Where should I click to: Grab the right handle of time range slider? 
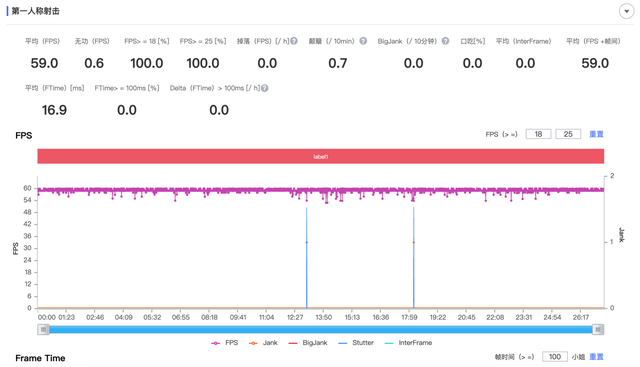[x=598, y=329]
